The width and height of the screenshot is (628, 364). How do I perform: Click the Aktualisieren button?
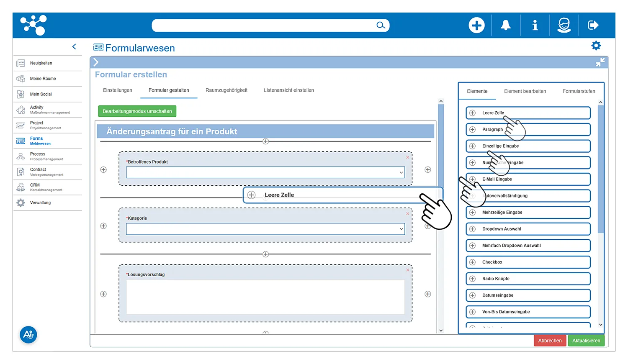(x=586, y=341)
